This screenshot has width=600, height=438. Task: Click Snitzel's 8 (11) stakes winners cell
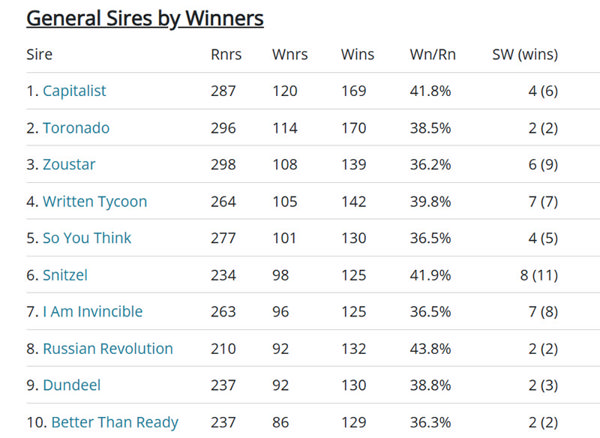pos(538,275)
